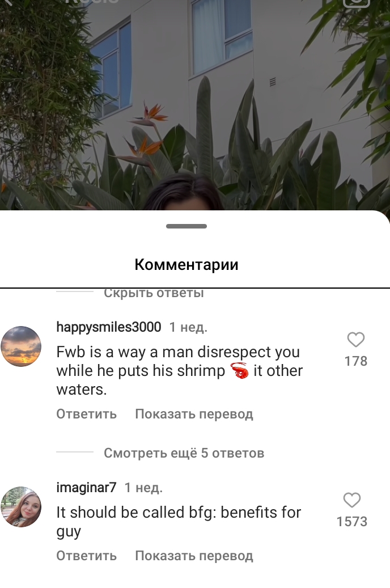Tap the back arrow at top left
390x588 pixels.
(9, 2)
